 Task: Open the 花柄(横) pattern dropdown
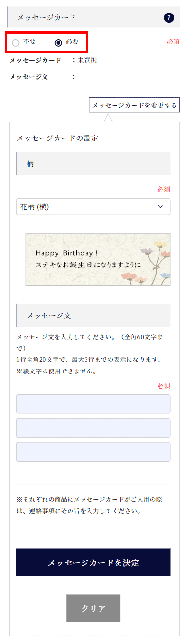93,206
